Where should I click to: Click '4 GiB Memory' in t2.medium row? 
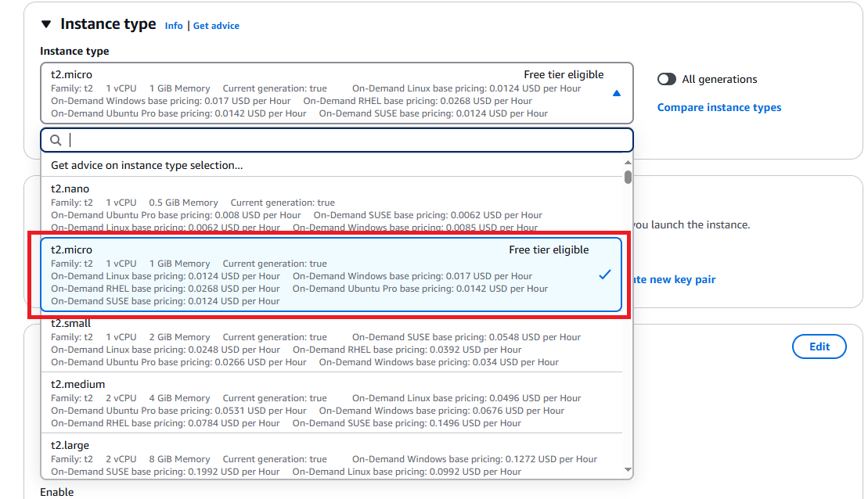(179, 398)
